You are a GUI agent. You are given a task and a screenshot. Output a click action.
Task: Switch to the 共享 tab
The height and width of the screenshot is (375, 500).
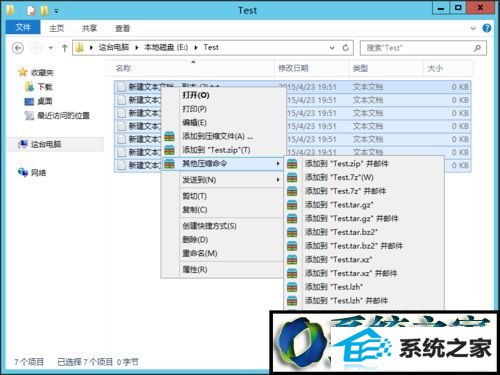tap(89, 28)
